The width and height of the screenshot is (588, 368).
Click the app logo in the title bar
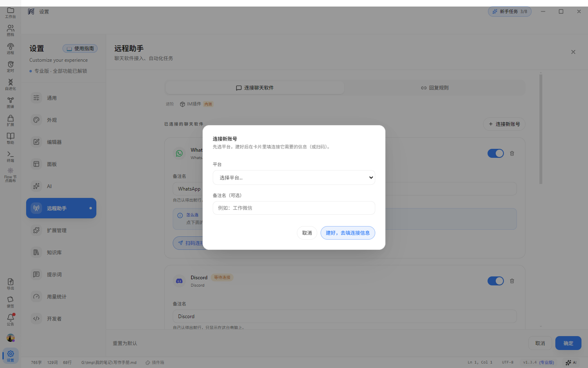(31, 11)
